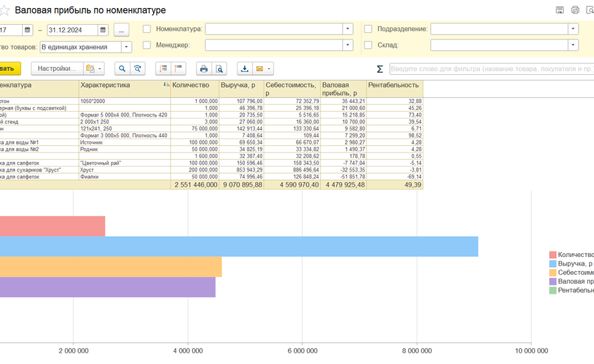Toggle the Склад filter checkbox
Viewport: 594px width, 364px height.
point(368,45)
